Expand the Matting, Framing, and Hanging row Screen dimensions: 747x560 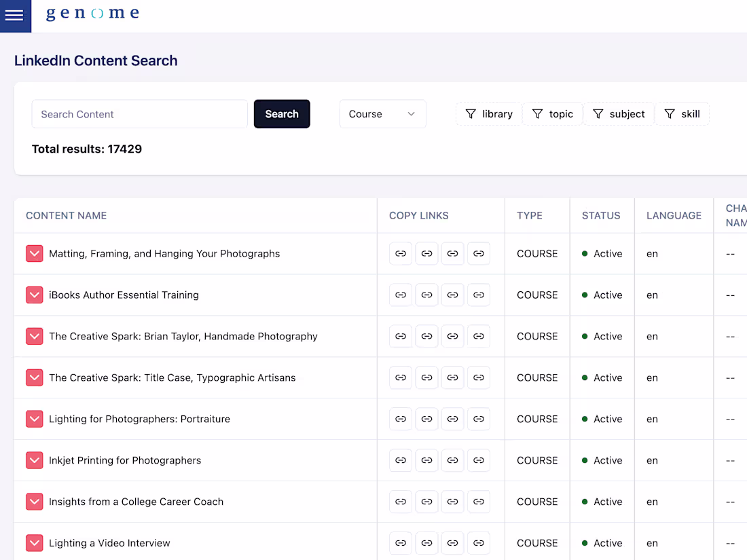tap(35, 254)
